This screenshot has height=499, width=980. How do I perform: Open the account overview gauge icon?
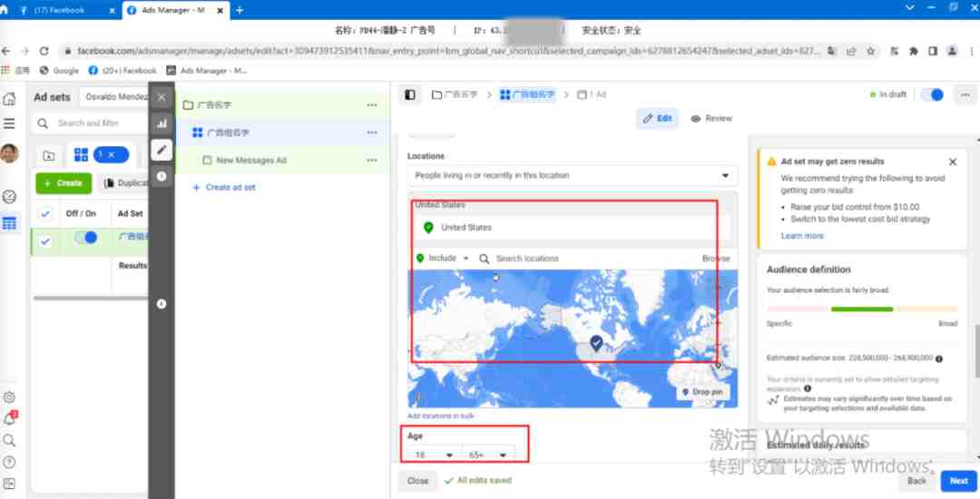(x=9, y=196)
